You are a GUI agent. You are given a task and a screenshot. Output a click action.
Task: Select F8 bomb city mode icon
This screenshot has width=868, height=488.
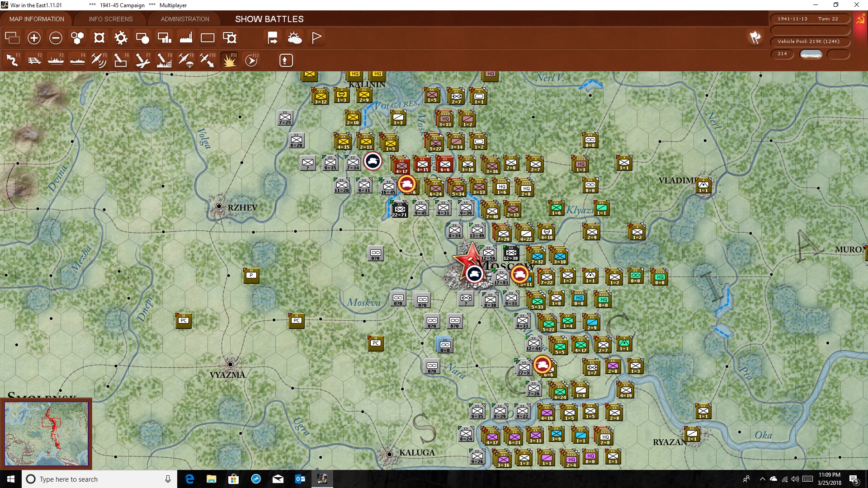(x=164, y=60)
